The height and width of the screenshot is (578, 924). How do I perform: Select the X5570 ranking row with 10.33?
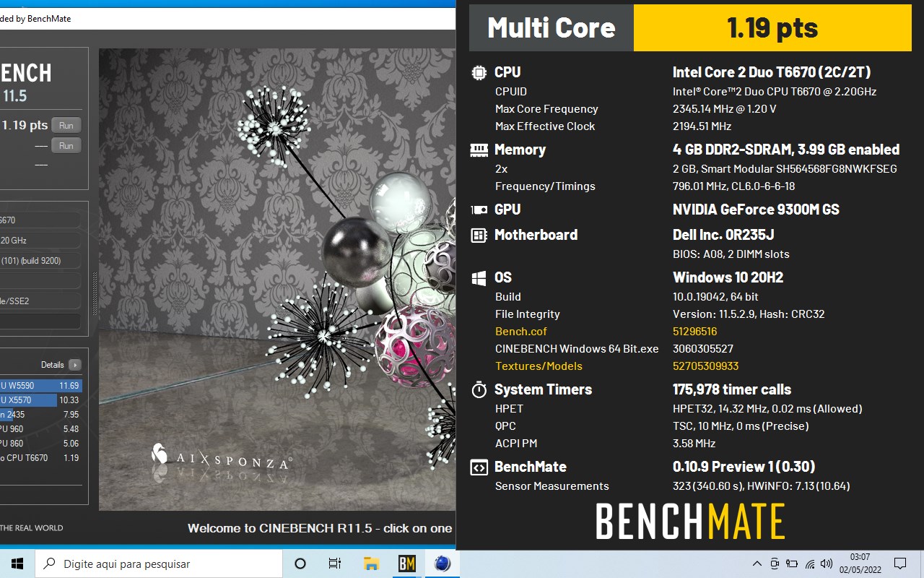click(41, 400)
